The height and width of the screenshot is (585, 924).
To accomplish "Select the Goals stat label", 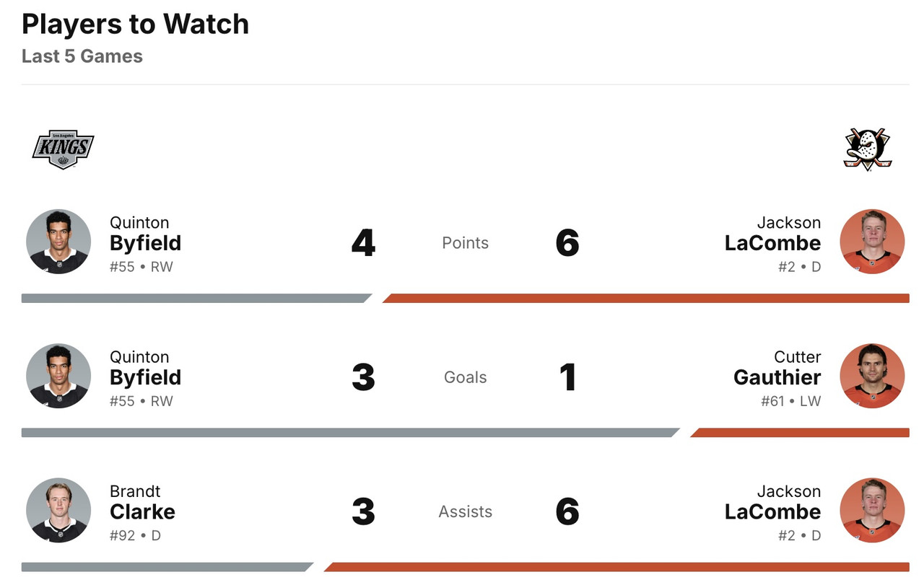I will coord(465,377).
